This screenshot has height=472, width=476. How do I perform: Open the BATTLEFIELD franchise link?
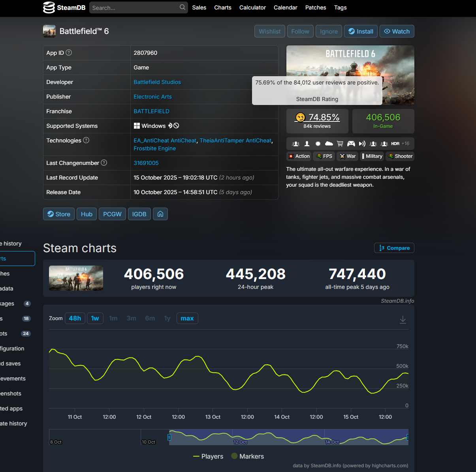coord(151,111)
